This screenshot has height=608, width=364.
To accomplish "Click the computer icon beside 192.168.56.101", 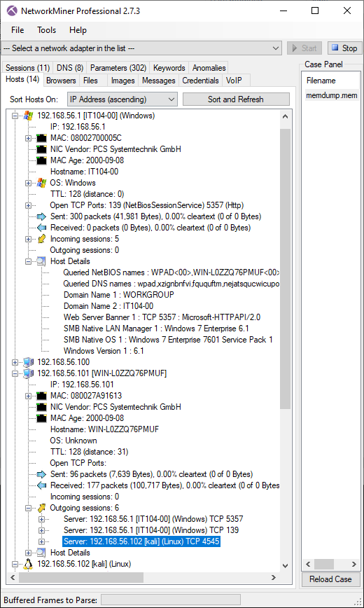I will [x=28, y=373].
